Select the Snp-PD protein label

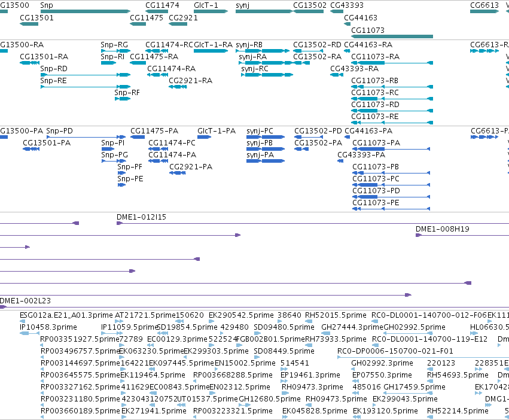[59, 131]
